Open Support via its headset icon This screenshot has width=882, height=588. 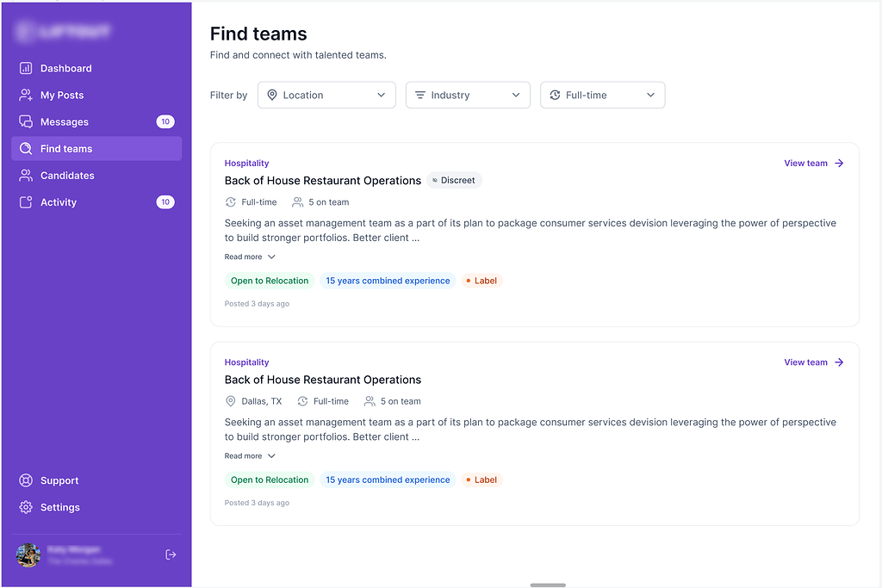[x=28, y=480]
